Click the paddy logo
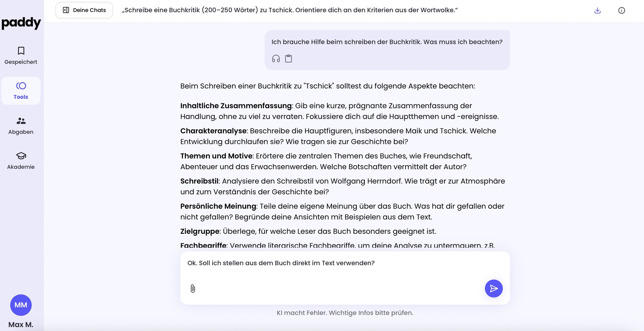The height and width of the screenshot is (331, 644). click(x=21, y=23)
